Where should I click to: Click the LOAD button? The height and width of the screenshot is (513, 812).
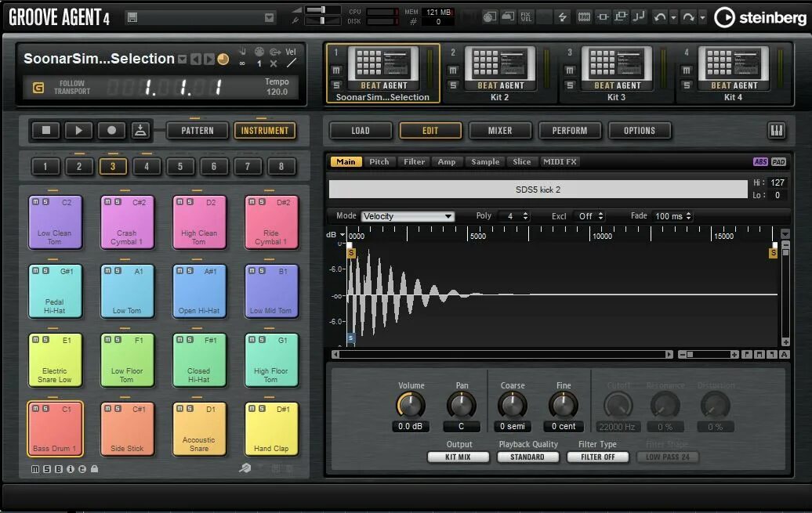point(360,130)
